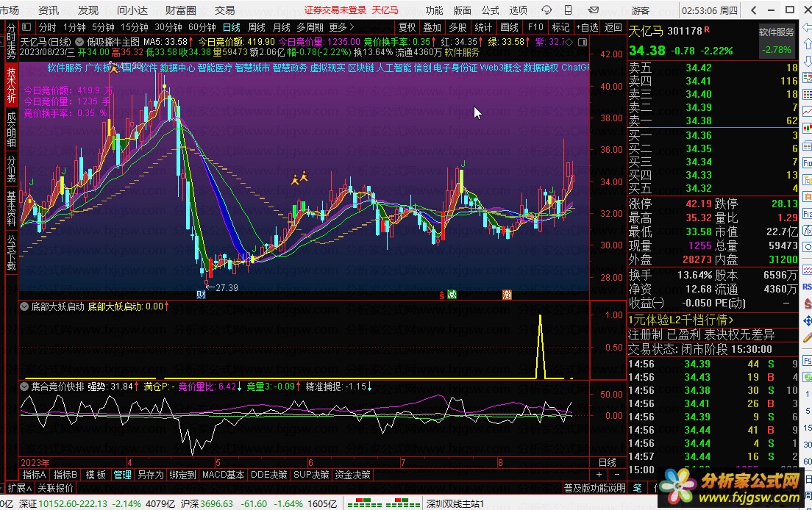Viewport: 812px width, 510px height.
Task: Click the 多股 toolbar button
Action: 457,27
